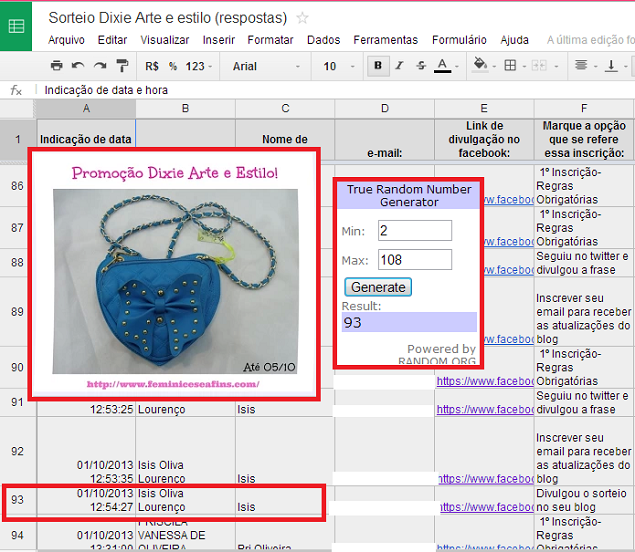
Task: Click the print icon
Action: click(x=57, y=66)
